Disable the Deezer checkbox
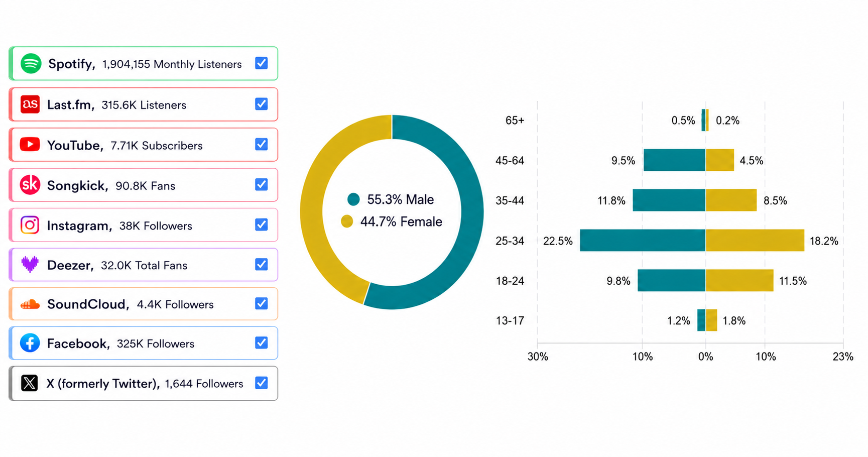 pos(261,264)
